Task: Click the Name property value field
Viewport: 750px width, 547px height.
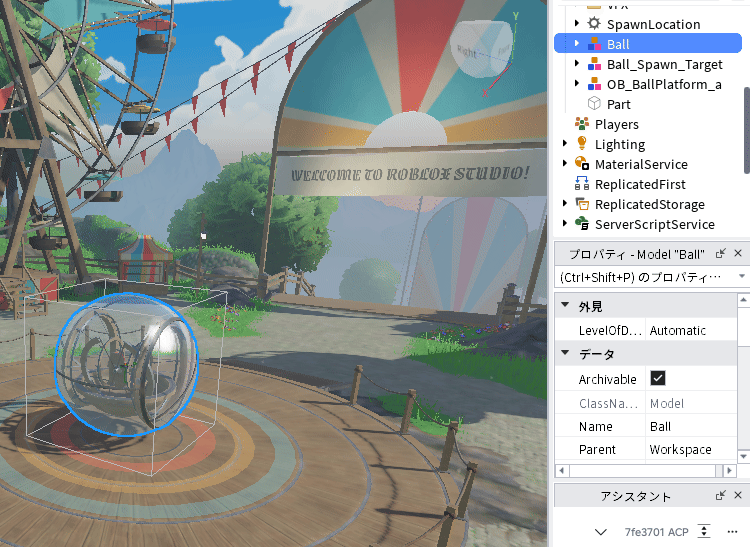Action: 691,426
